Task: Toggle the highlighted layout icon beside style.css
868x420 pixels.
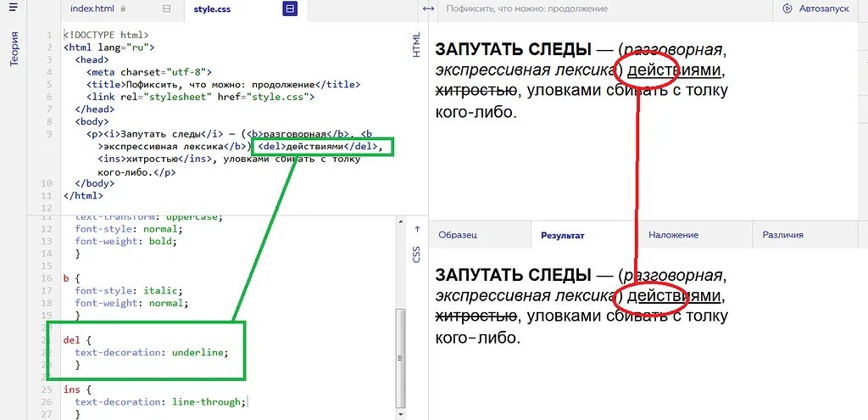Action: (x=290, y=8)
